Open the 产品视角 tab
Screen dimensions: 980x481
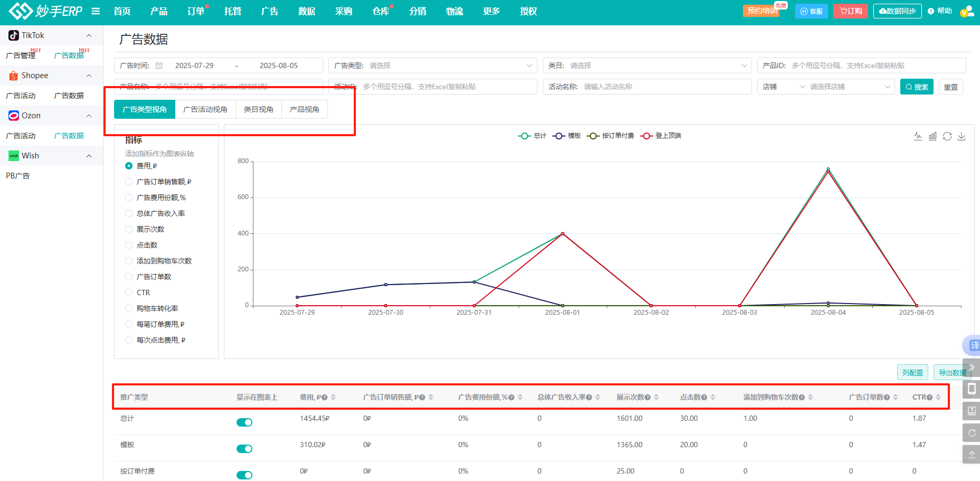[305, 109]
